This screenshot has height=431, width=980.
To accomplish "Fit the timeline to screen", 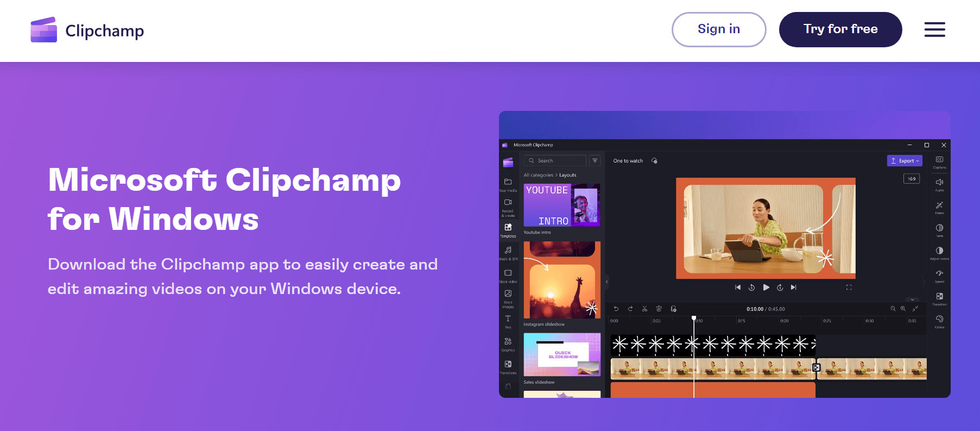I will point(915,309).
